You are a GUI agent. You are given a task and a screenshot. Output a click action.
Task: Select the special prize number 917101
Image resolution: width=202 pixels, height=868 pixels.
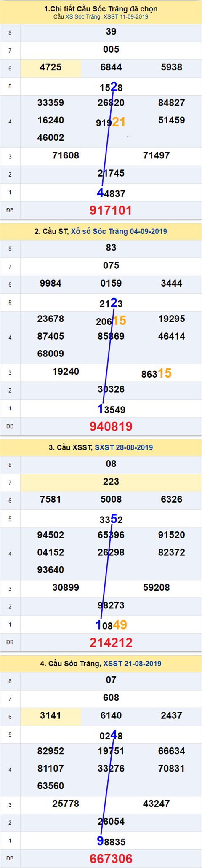111,210
